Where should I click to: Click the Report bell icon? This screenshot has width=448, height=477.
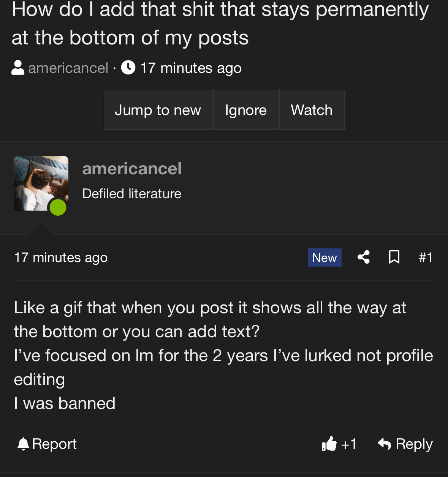click(x=24, y=444)
